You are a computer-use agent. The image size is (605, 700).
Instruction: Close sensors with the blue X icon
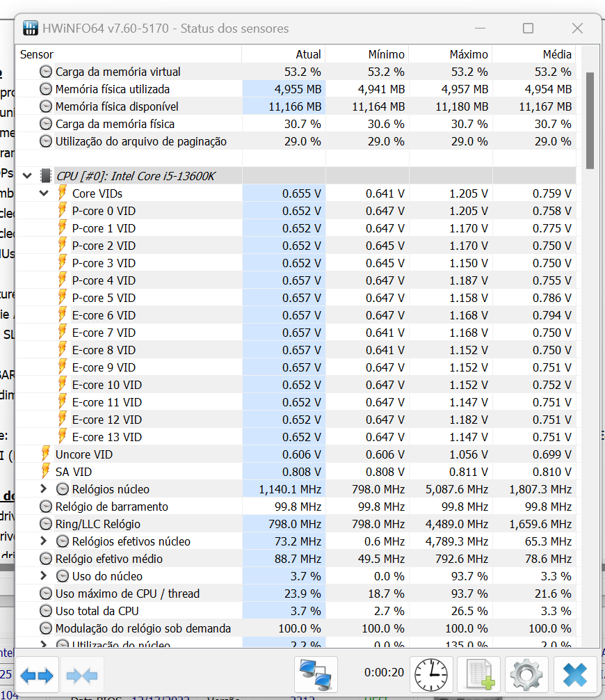[575, 674]
